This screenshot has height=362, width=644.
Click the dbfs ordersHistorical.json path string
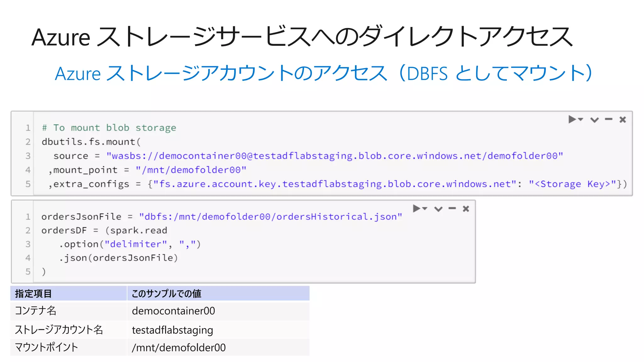point(270,217)
